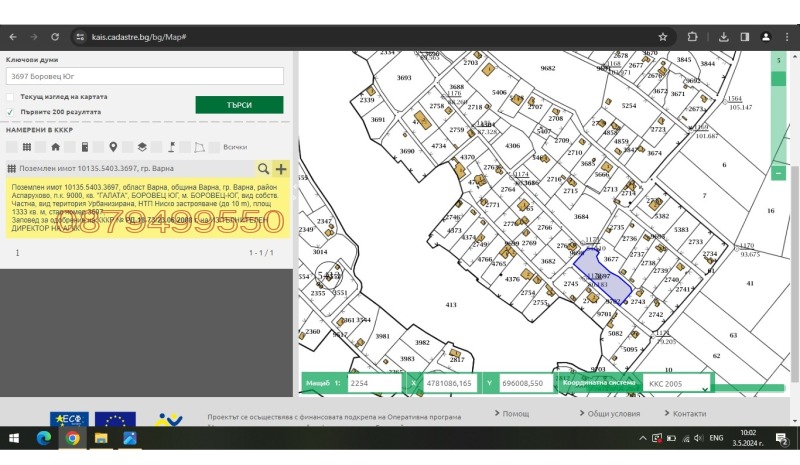Click the magnifier icon on result row
This screenshot has height=465, width=800.
(263, 169)
